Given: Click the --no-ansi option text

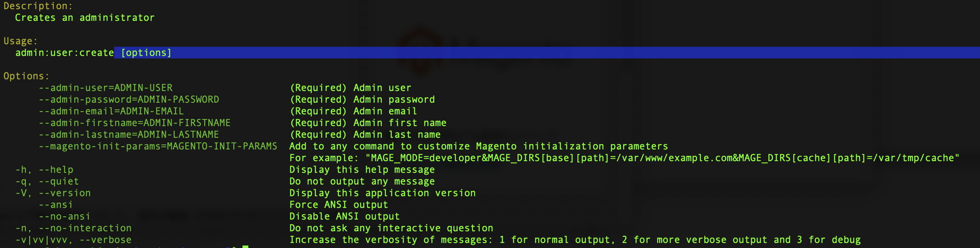Looking at the screenshot, I should [x=65, y=217].
